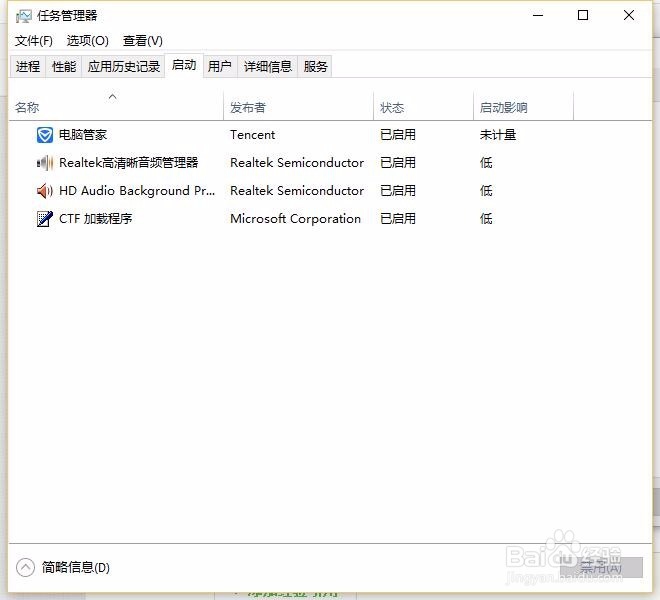
Task: Sort by the 名称 column header
Action: tap(116, 106)
